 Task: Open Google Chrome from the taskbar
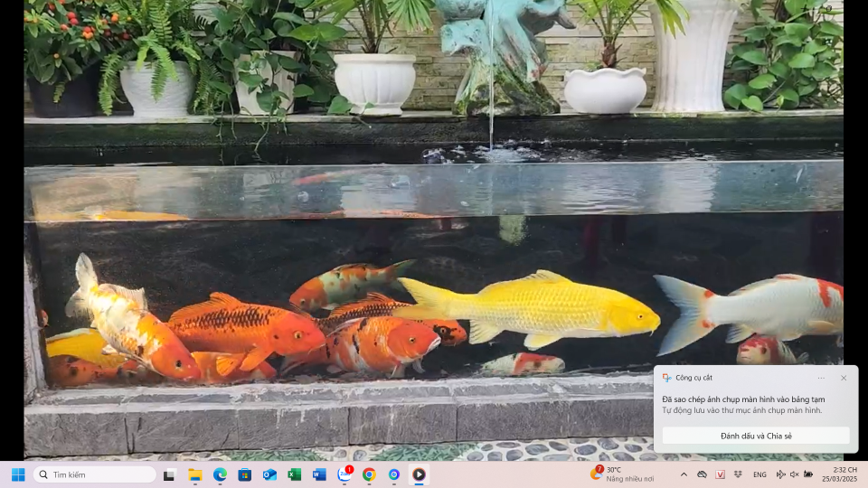[x=369, y=474]
